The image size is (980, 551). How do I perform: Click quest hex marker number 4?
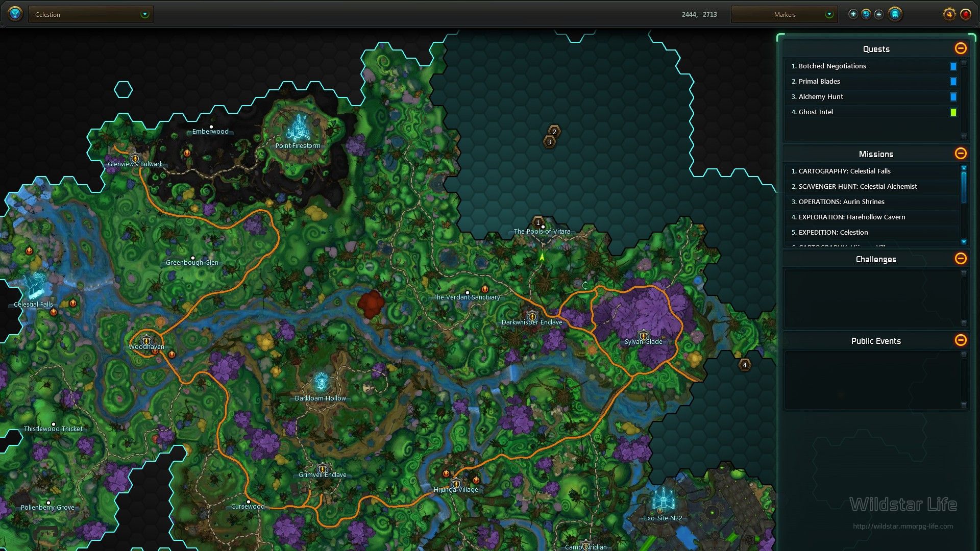745,365
